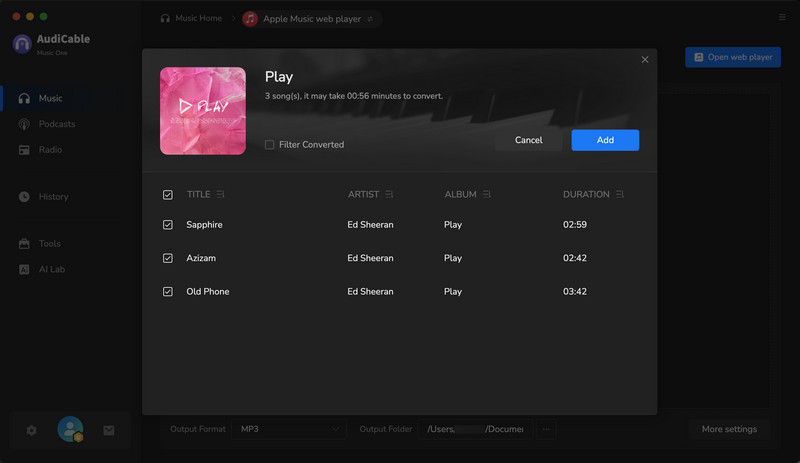The height and width of the screenshot is (463, 800).
Task: Uncheck the Sapphire song checkbox
Action: (x=168, y=225)
